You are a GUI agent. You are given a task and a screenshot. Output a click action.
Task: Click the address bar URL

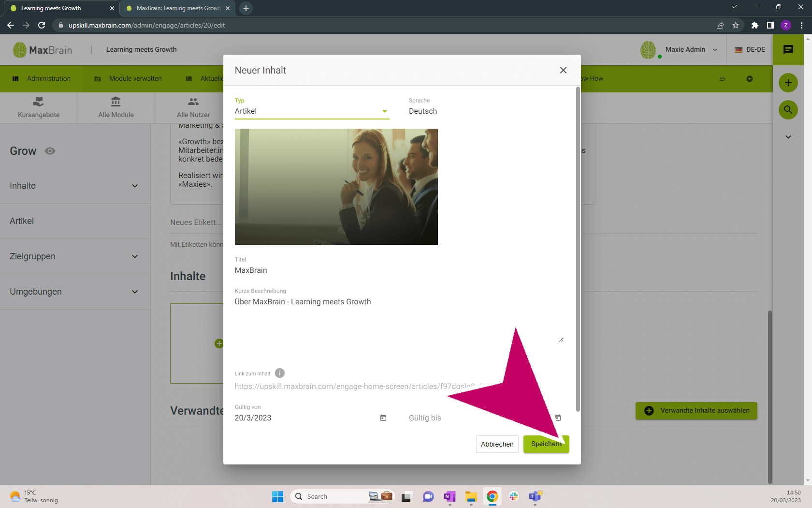tap(147, 25)
